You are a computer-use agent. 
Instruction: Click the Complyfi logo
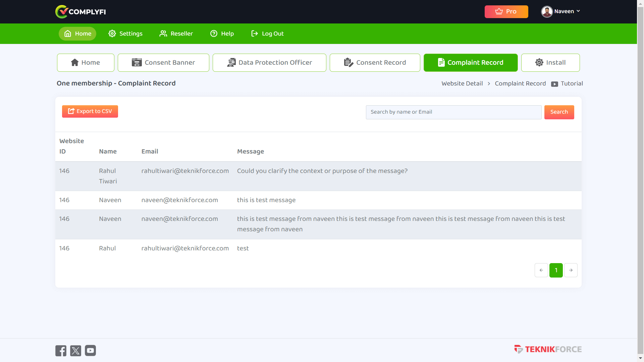[x=80, y=12]
